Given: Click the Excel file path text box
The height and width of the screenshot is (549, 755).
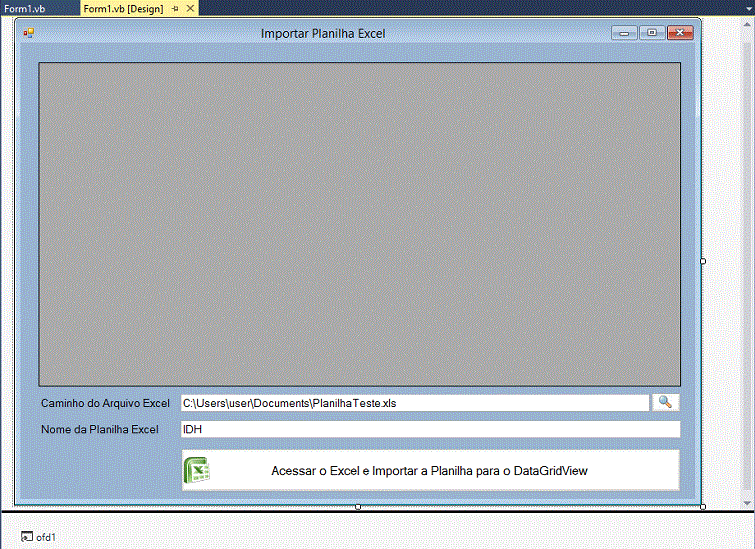Looking at the screenshot, I should click(x=415, y=403).
